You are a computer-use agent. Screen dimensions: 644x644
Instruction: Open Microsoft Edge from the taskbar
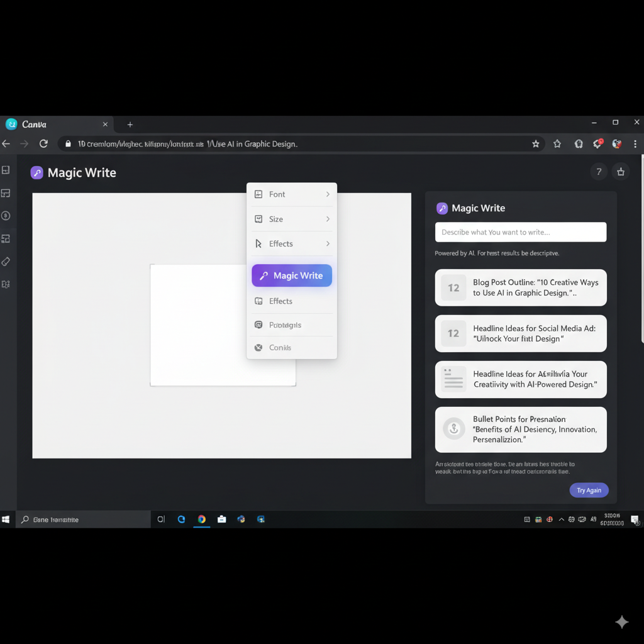click(x=181, y=519)
